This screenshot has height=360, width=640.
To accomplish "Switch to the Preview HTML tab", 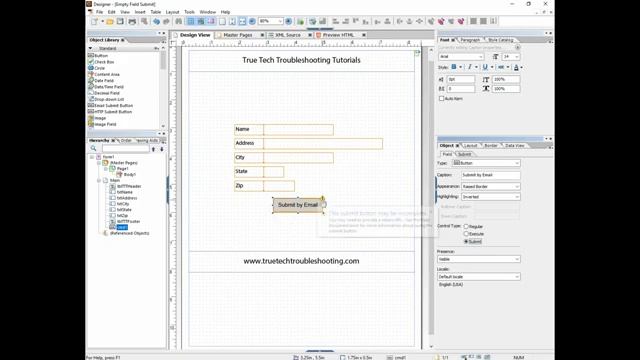I will 338,35.
